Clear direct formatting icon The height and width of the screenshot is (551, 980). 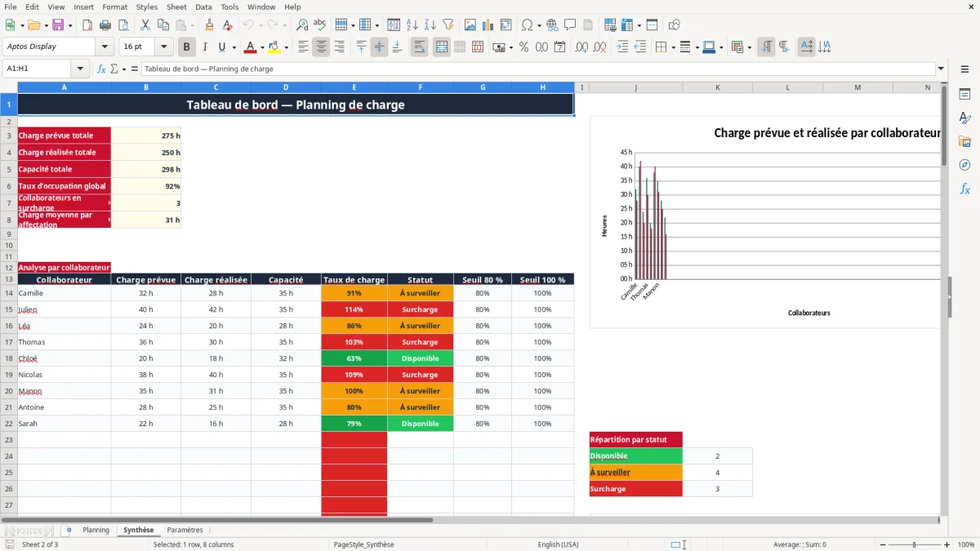[227, 25]
